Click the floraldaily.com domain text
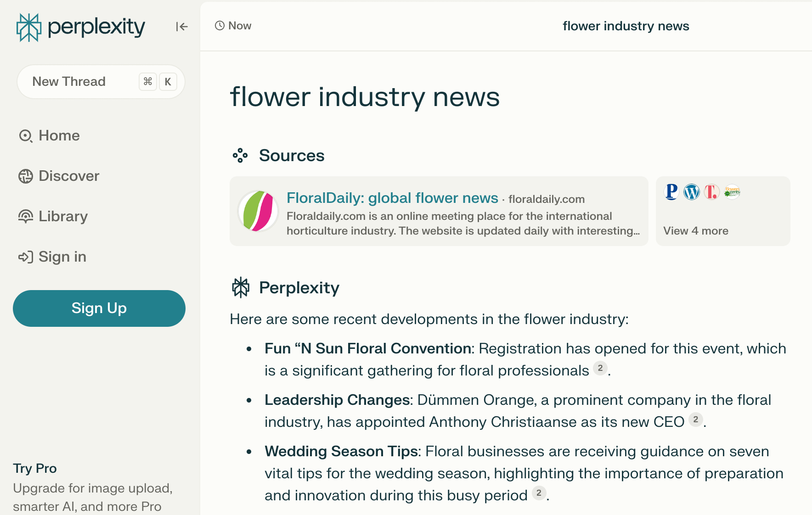Viewport: 812px width, 515px height. [x=547, y=199]
